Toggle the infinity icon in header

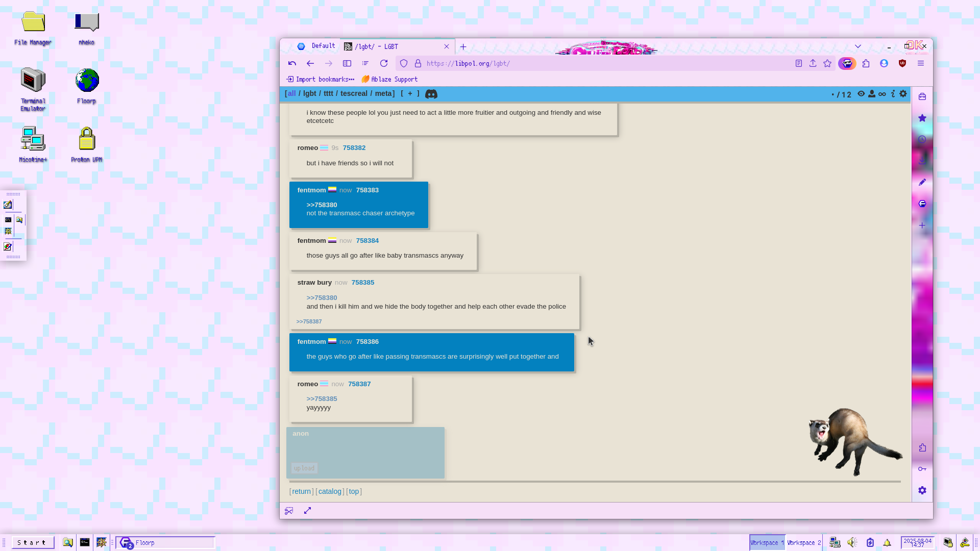click(x=882, y=94)
